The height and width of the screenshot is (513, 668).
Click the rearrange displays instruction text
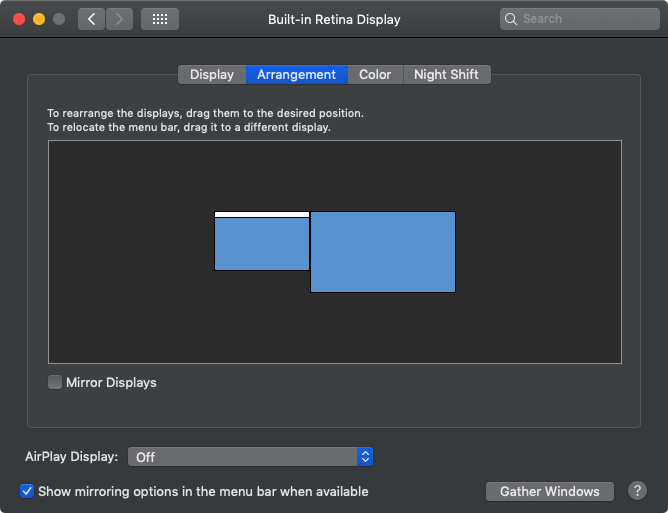pyautogui.click(x=205, y=113)
